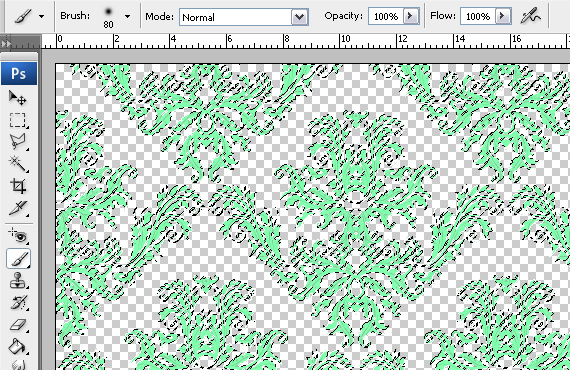Open the Flow slider arrow
Image resolution: width=570 pixels, height=370 pixels.
click(x=503, y=16)
